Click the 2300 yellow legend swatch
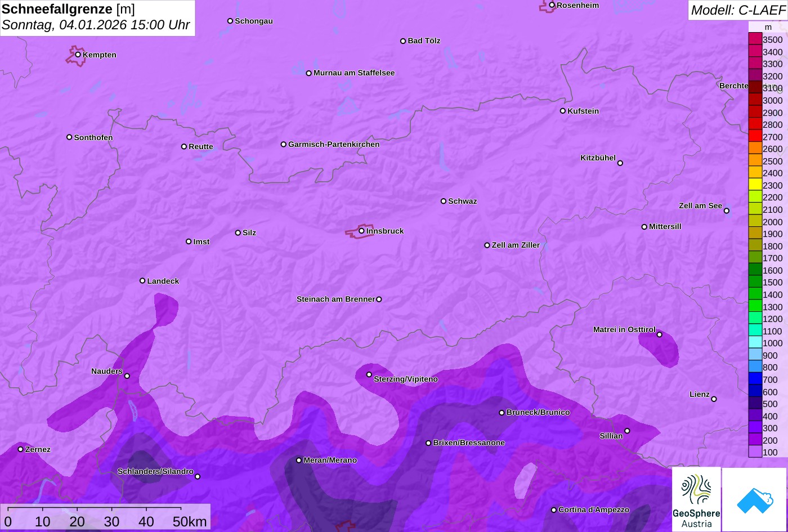Screen dimensions: 788x532 click(755, 184)
